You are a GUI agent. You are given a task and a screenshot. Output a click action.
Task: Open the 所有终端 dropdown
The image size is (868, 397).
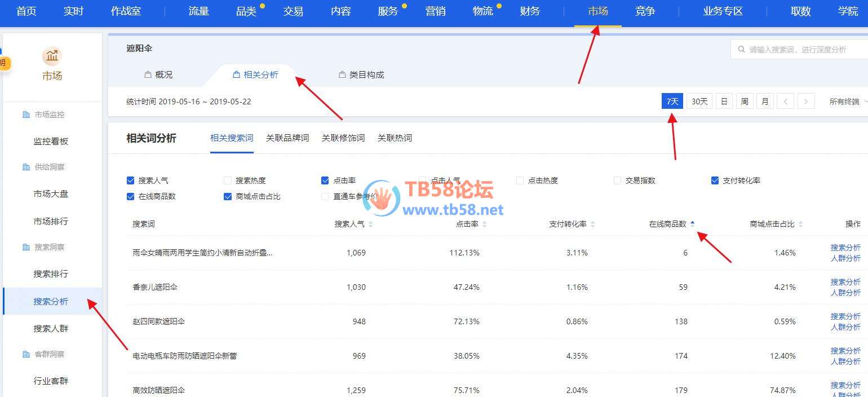(x=847, y=102)
